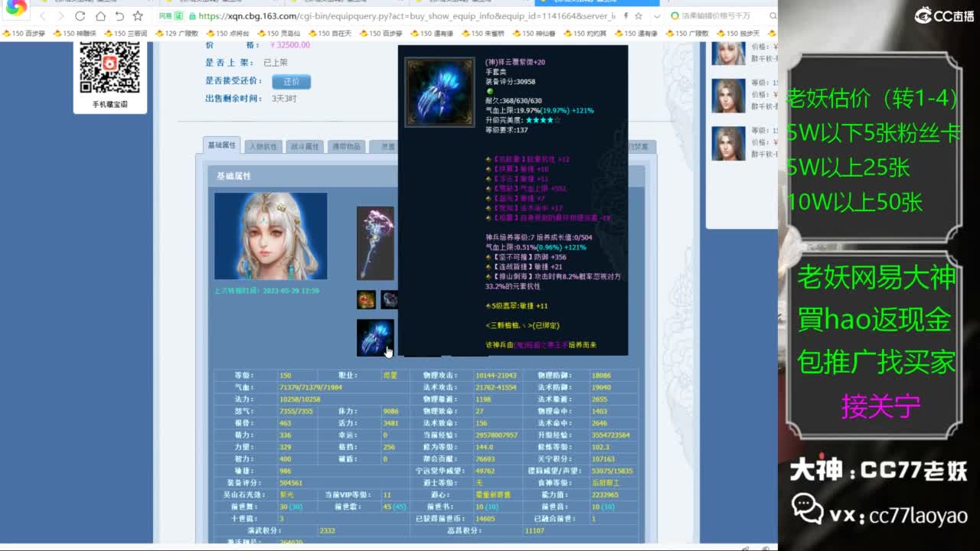Click the 手机藏宝阁 label under the QR code
The image size is (980, 551).
click(110, 104)
